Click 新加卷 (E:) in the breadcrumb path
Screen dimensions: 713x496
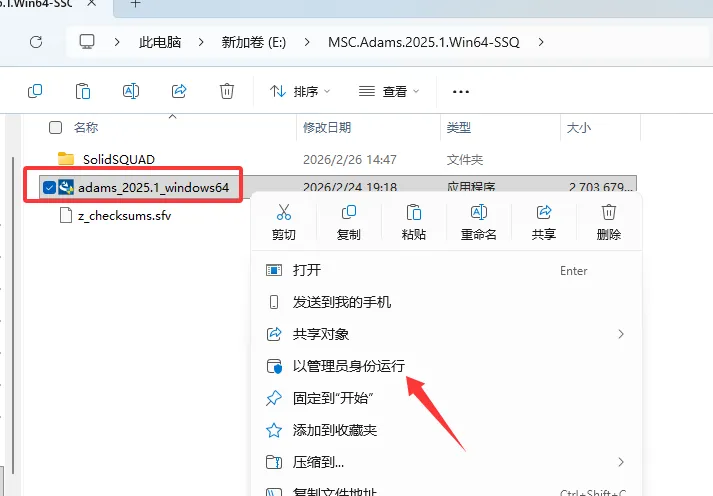click(x=254, y=42)
